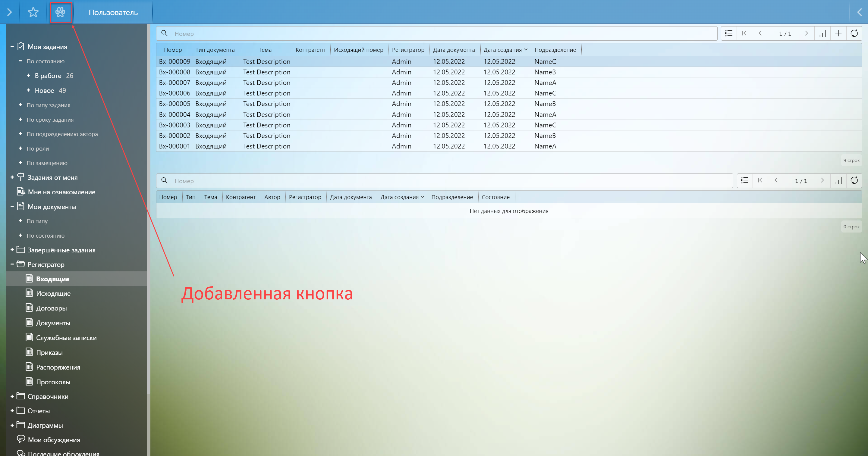Screen dimensions: 868x456
Task: Open list view settings in lower toolbar
Action: point(745,180)
